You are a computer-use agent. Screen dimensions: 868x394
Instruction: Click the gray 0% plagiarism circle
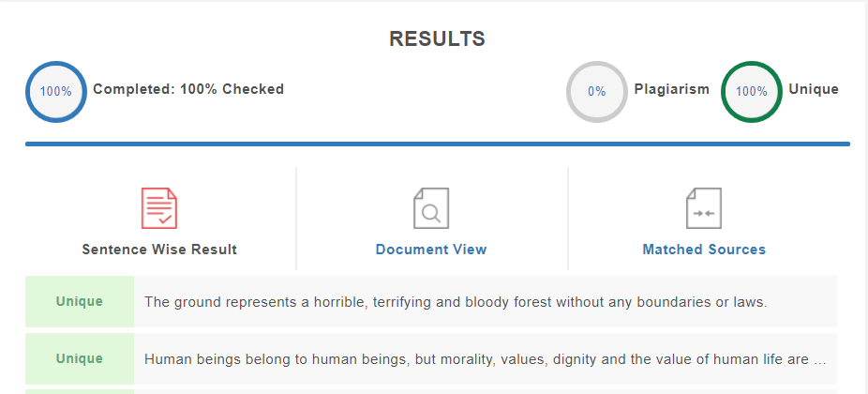(597, 91)
